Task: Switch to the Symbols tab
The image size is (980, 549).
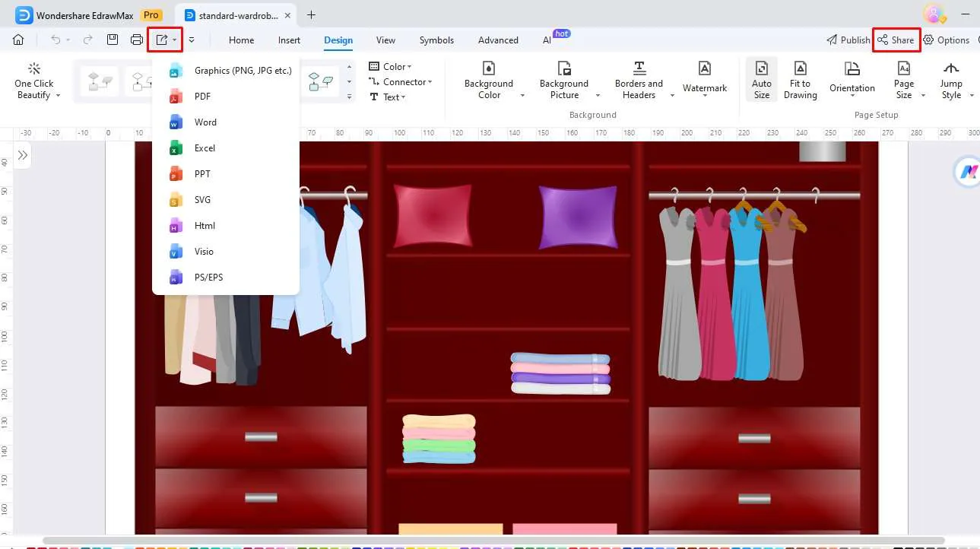Action: point(436,40)
